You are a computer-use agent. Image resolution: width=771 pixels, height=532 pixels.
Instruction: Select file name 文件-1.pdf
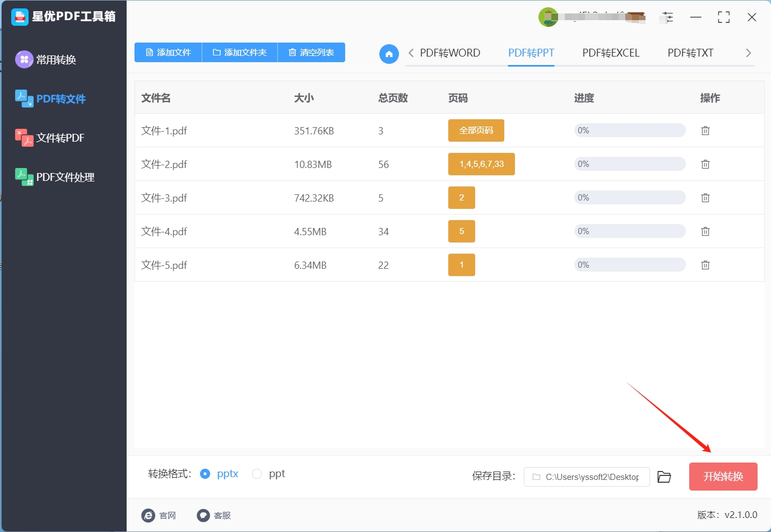pyautogui.click(x=164, y=131)
